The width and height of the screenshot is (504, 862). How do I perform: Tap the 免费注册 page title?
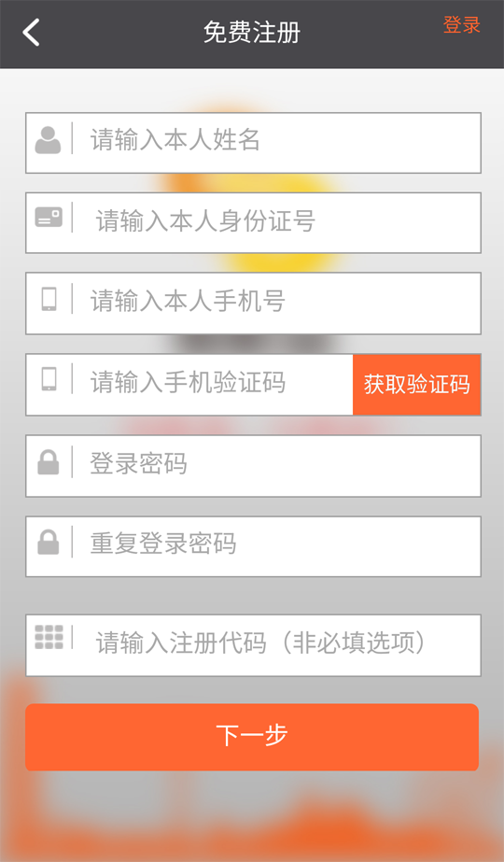point(252,33)
